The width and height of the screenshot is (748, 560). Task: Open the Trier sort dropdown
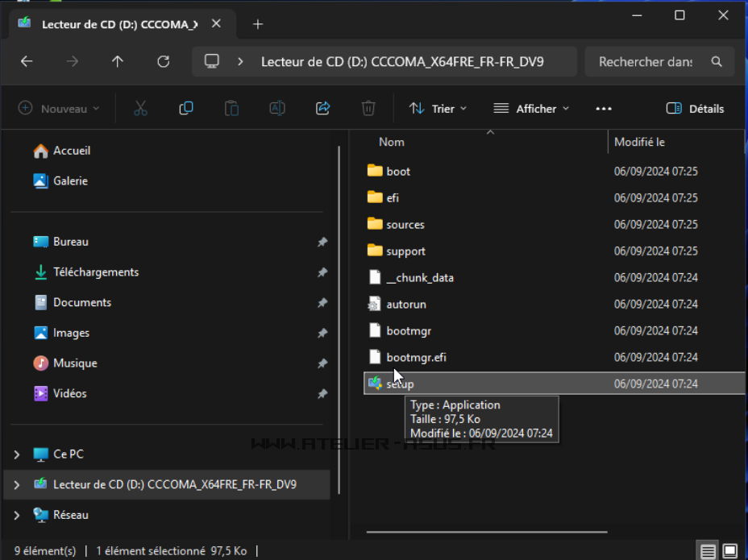(x=438, y=109)
